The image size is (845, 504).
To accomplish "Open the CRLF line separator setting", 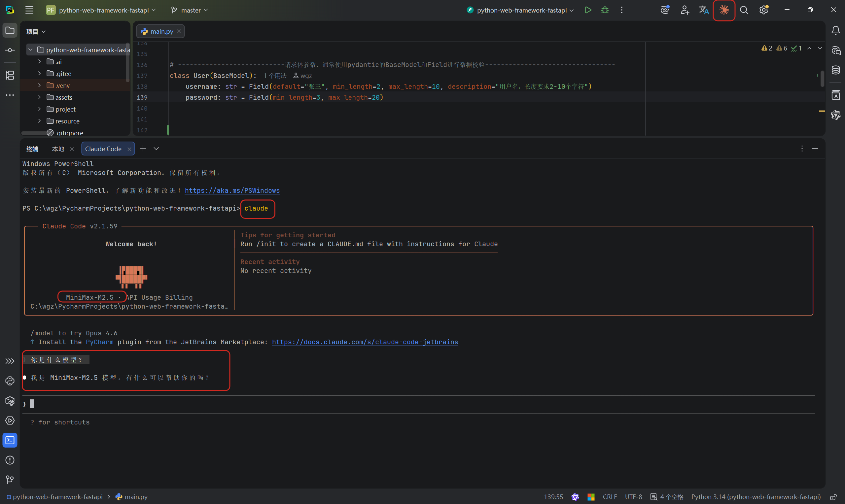I will point(610,497).
